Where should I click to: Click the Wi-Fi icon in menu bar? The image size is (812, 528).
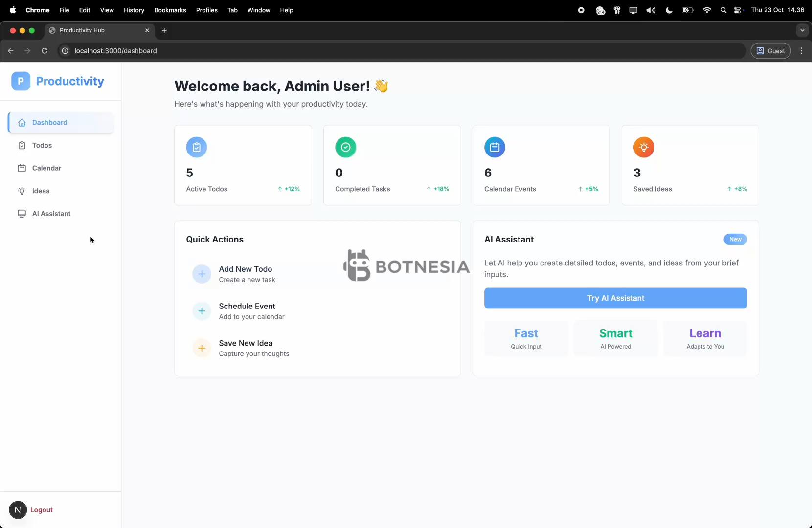(x=706, y=10)
